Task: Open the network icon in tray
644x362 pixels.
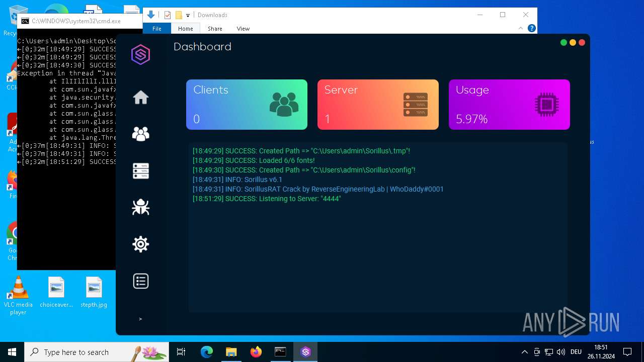Action: point(549,352)
